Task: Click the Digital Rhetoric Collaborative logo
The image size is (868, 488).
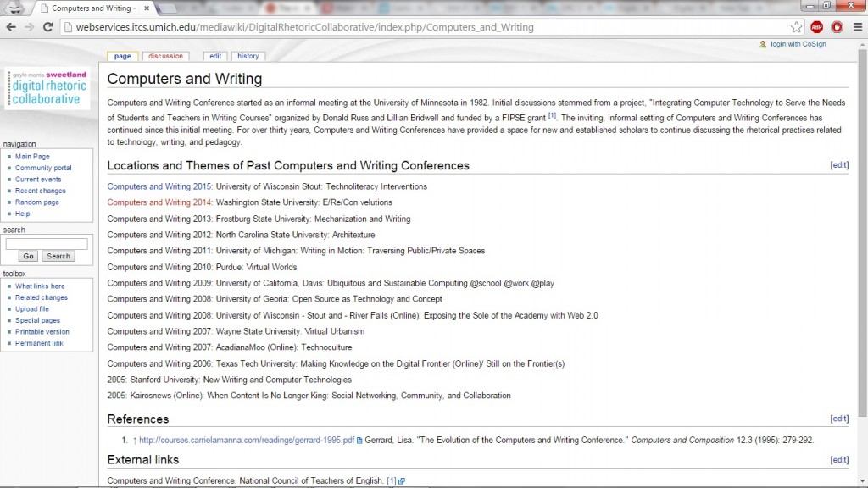Action: pos(48,88)
